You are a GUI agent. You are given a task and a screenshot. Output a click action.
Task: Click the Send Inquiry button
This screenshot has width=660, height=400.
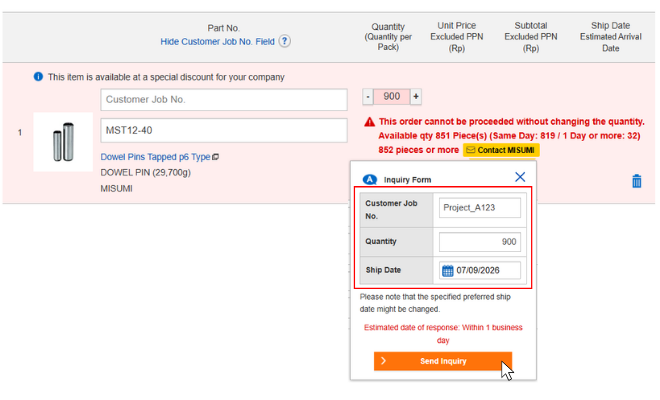point(443,361)
